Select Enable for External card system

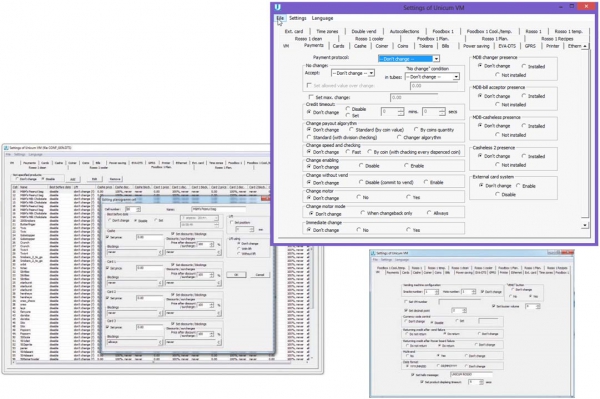(x=518, y=186)
